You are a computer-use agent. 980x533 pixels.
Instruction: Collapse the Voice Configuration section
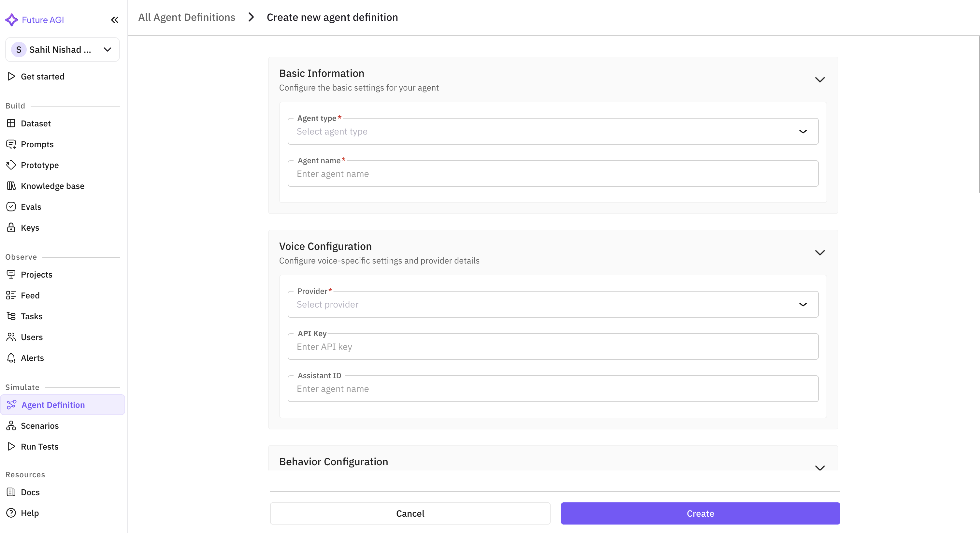(819, 252)
